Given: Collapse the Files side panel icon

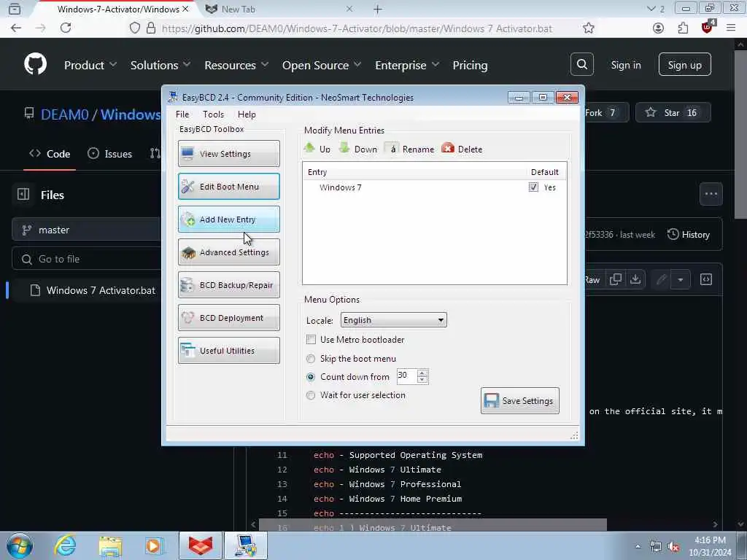Looking at the screenshot, I should pyautogui.click(x=23, y=194).
